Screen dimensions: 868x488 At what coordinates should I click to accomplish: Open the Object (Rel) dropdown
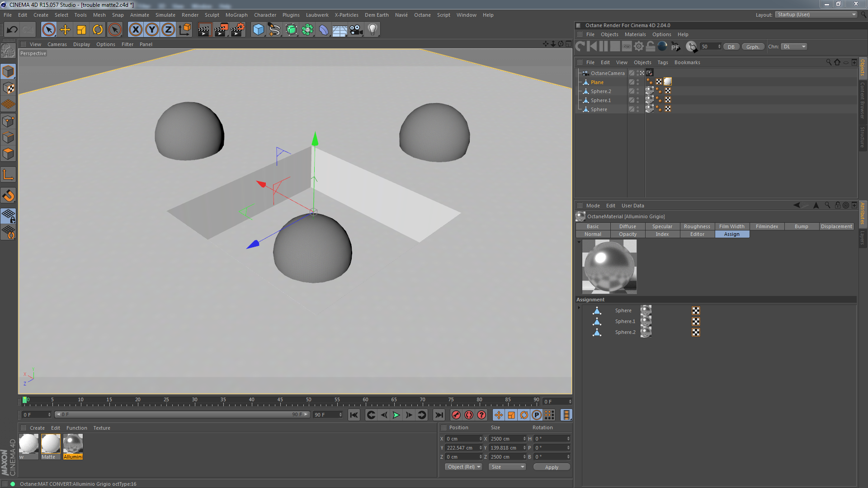[x=463, y=467]
